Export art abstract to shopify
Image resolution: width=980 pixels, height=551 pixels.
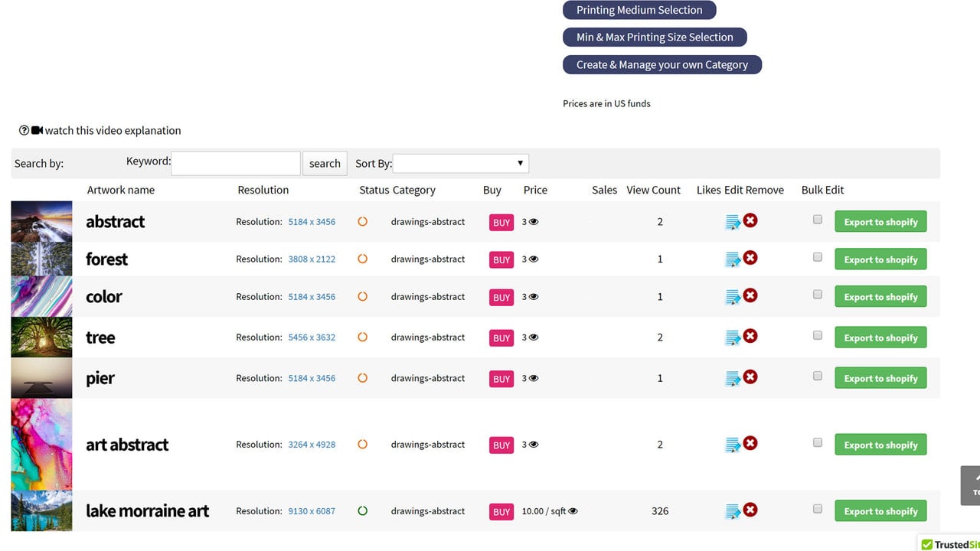click(880, 445)
